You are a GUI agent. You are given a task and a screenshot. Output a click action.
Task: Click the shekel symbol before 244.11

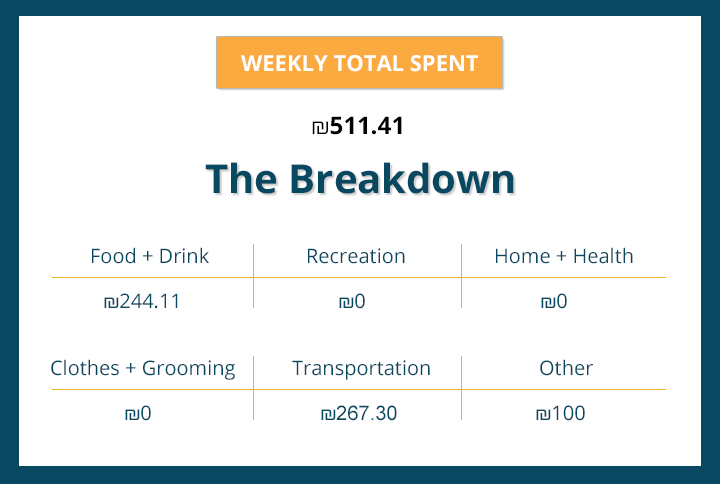[x=111, y=302]
